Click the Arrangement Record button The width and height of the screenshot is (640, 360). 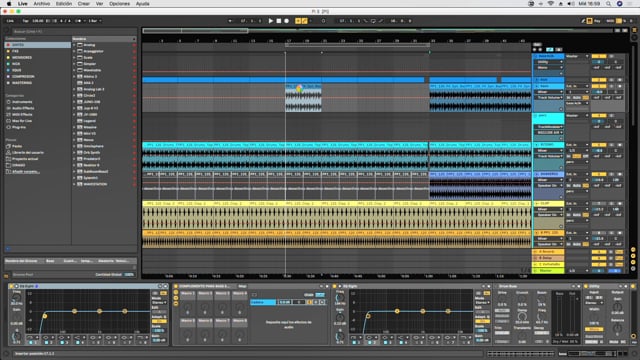click(287, 21)
